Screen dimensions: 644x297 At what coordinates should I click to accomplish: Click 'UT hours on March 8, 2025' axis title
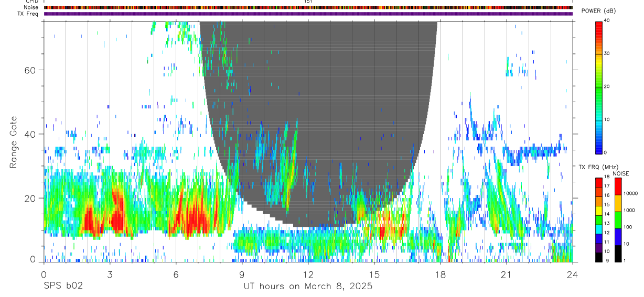pos(308,287)
